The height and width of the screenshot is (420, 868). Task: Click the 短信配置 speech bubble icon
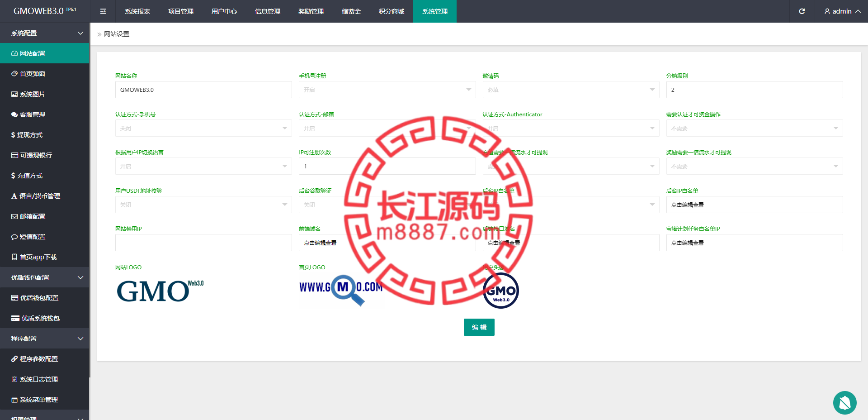coord(14,237)
